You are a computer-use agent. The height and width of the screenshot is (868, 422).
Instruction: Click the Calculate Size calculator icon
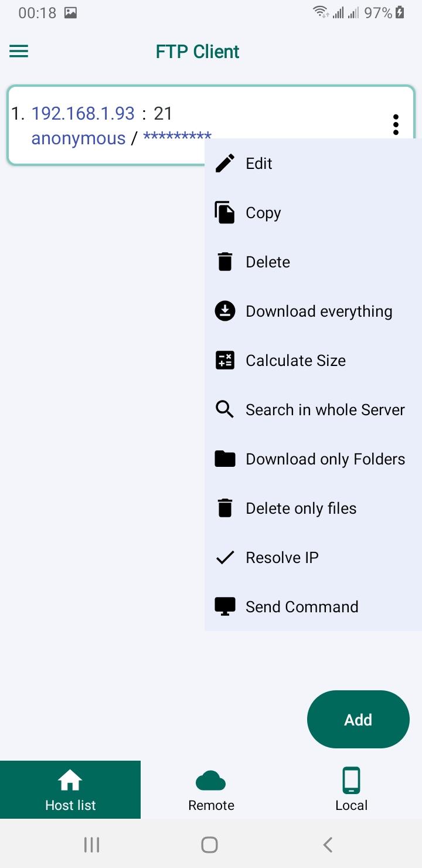tap(225, 360)
